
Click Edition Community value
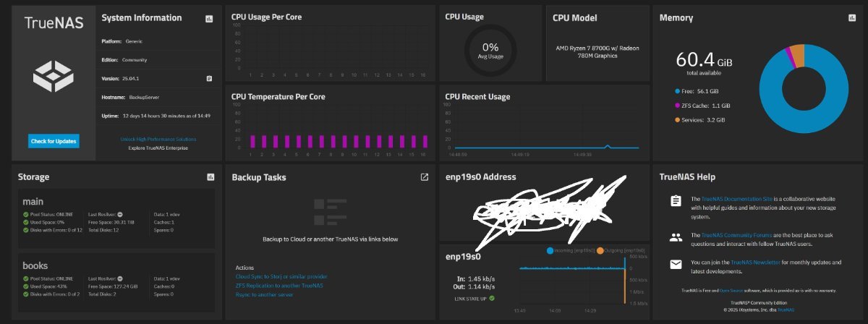pyautogui.click(x=134, y=59)
